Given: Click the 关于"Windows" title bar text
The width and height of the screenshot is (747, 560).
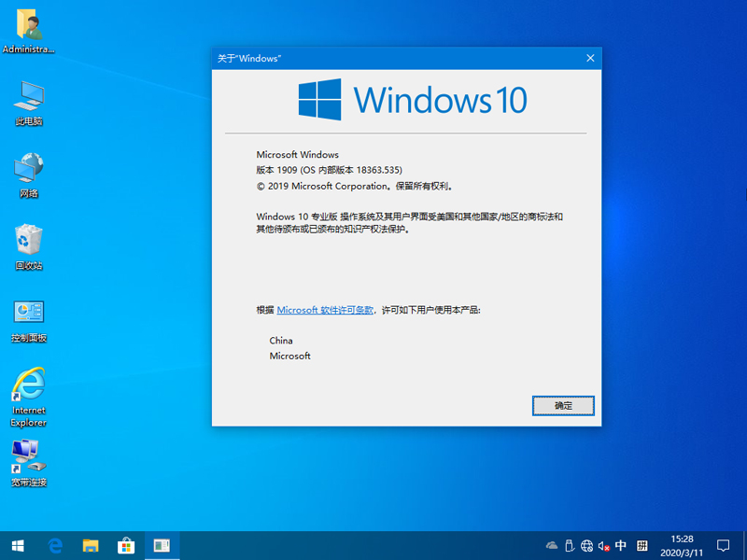Looking at the screenshot, I should coord(249,59).
